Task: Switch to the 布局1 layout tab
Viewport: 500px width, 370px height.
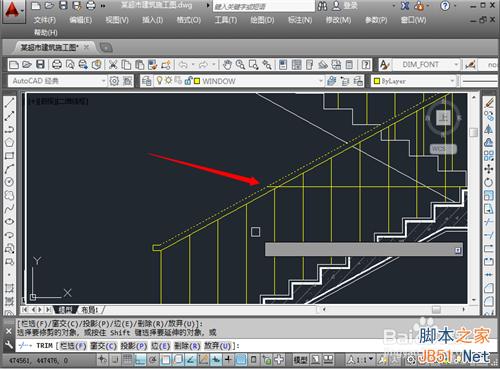Action: point(90,310)
